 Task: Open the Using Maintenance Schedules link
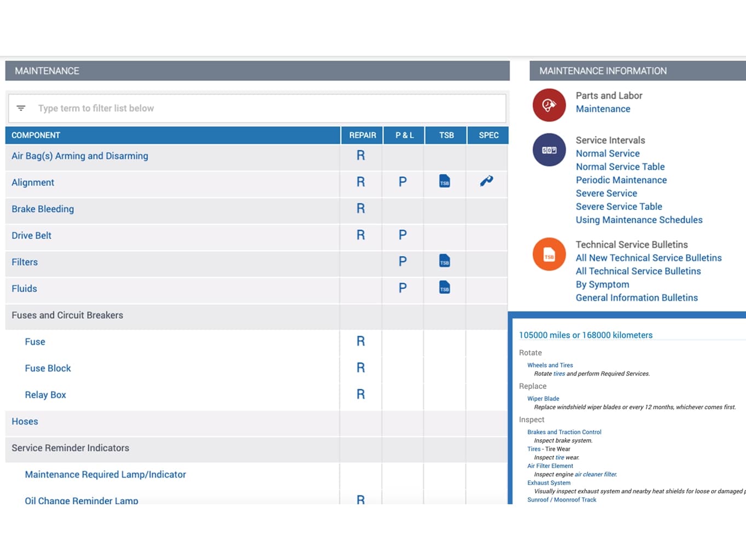click(x=639, y=220)
